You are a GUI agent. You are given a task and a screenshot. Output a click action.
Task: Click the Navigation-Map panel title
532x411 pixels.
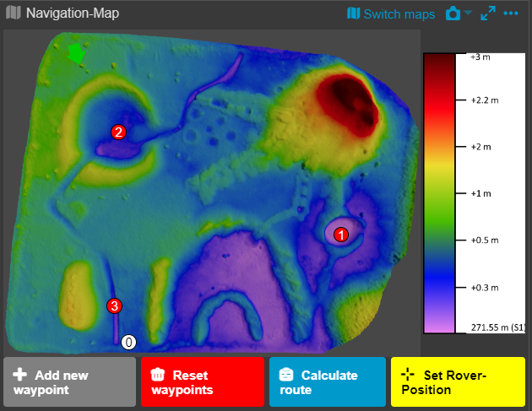tap(73, 14)
